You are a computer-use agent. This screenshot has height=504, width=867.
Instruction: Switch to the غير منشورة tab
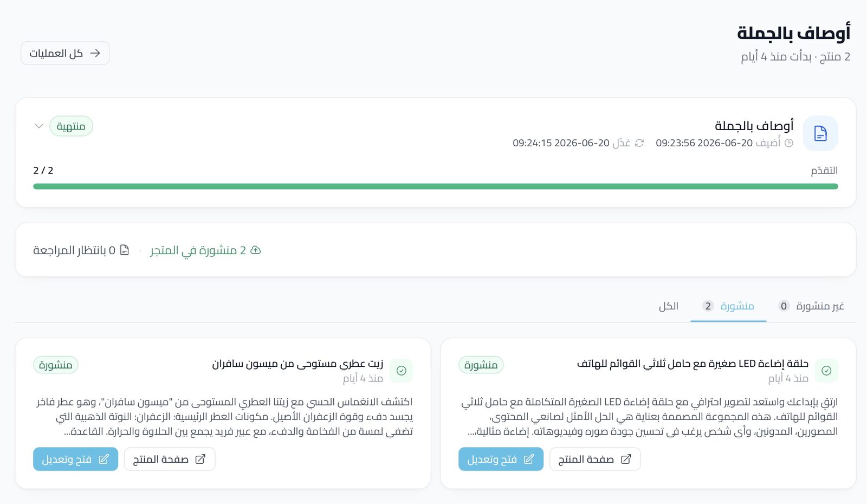(x=811, y=306)
